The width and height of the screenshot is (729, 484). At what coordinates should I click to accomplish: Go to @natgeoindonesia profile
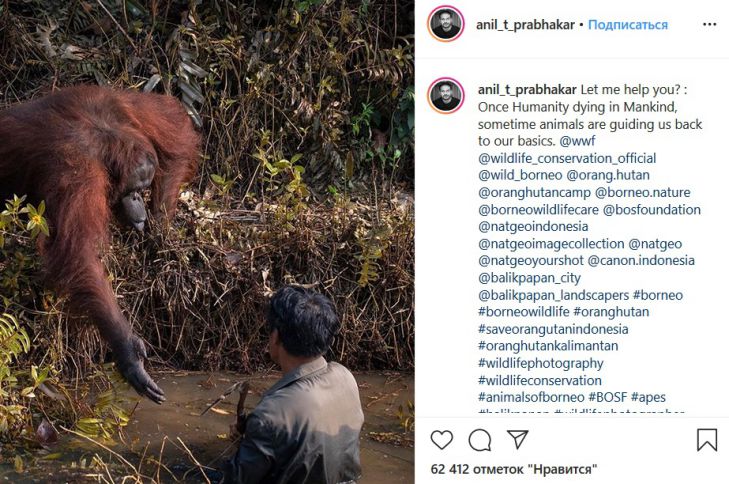click(533, 227)
